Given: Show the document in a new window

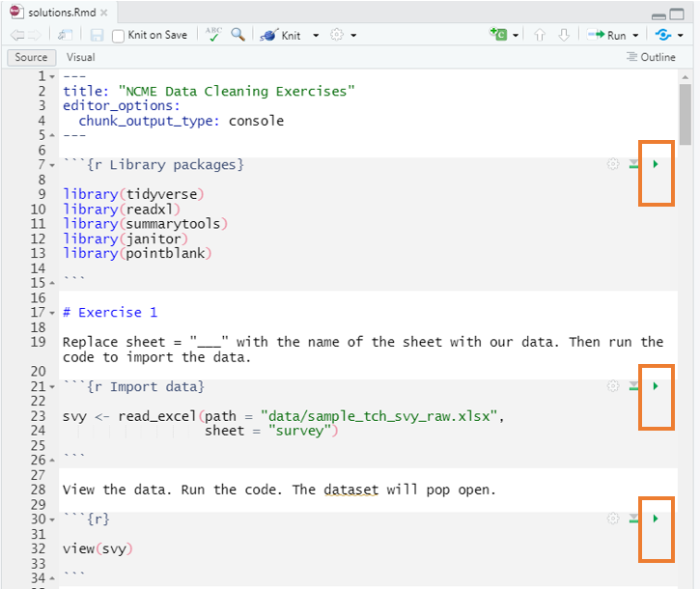Looking at the screenshot, I should point(64,35).
